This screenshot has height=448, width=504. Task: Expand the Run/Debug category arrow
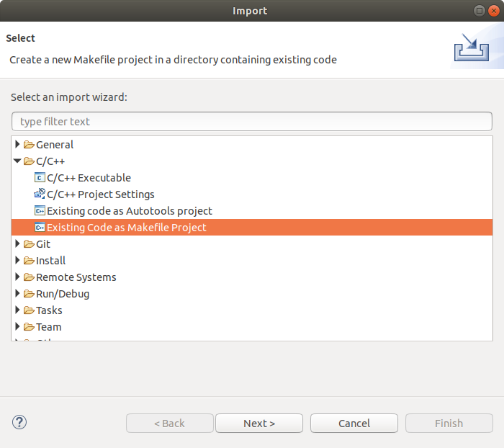(18, 294)
